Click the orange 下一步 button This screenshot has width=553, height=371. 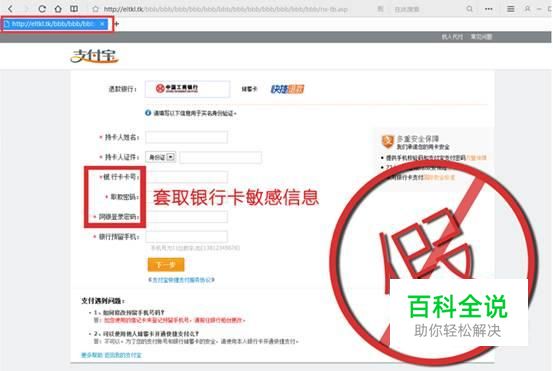pos(166,264)
